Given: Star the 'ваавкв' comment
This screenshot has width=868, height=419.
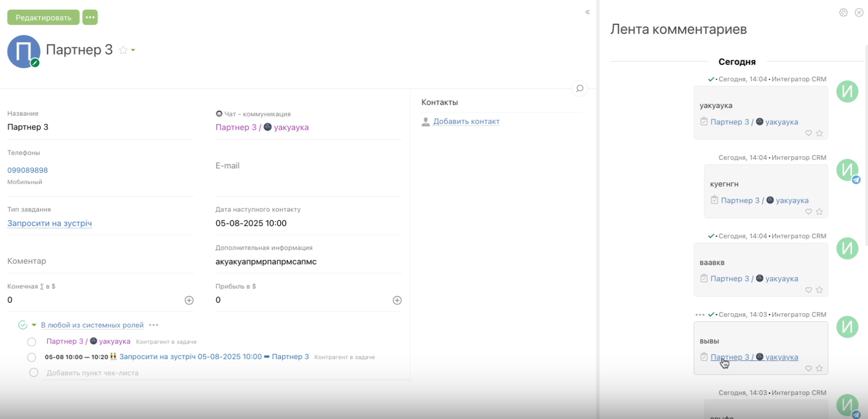Looking at the screenshot, I should 819,290.
